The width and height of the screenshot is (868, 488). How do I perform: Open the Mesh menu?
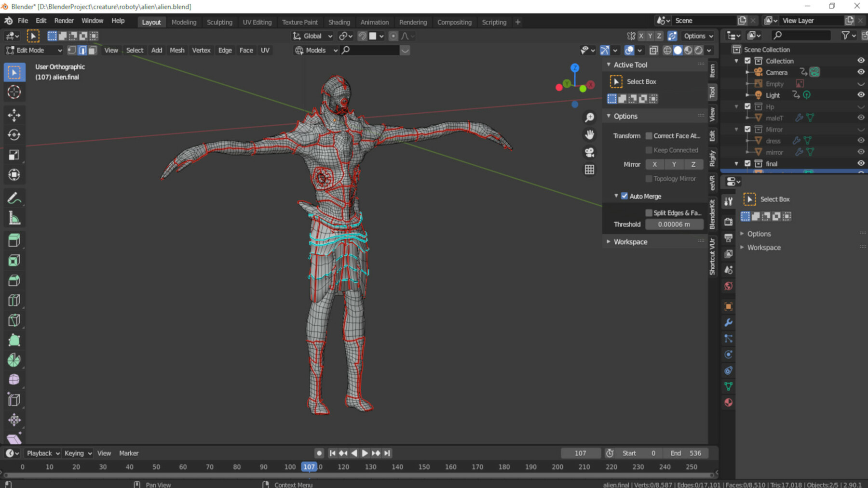tap(176, 50)
